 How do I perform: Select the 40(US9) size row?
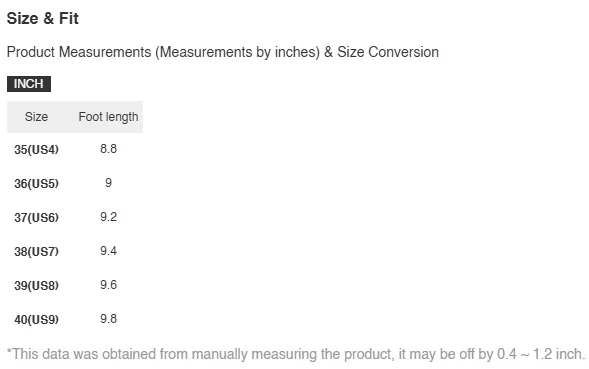pos(75,319)
